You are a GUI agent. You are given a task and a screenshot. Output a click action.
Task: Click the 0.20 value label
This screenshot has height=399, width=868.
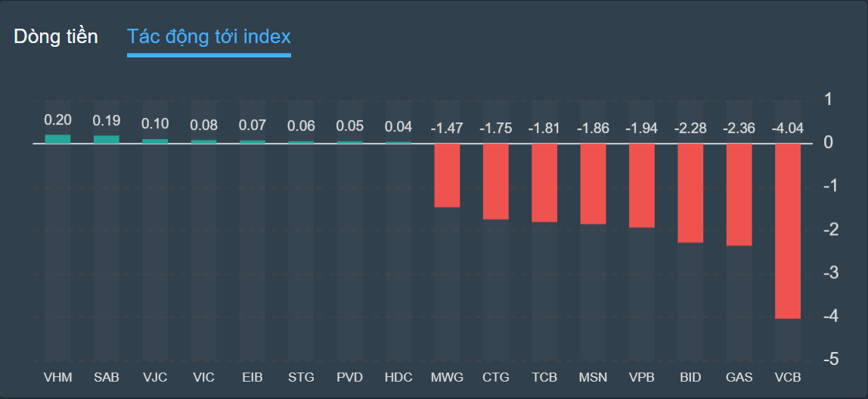click(x=57, y=119)
